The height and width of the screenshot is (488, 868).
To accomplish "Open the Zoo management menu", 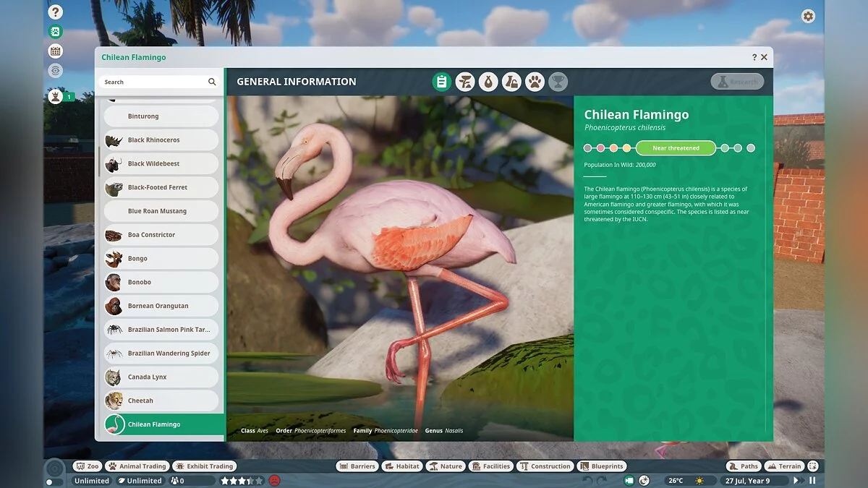I will pos(88,466).
